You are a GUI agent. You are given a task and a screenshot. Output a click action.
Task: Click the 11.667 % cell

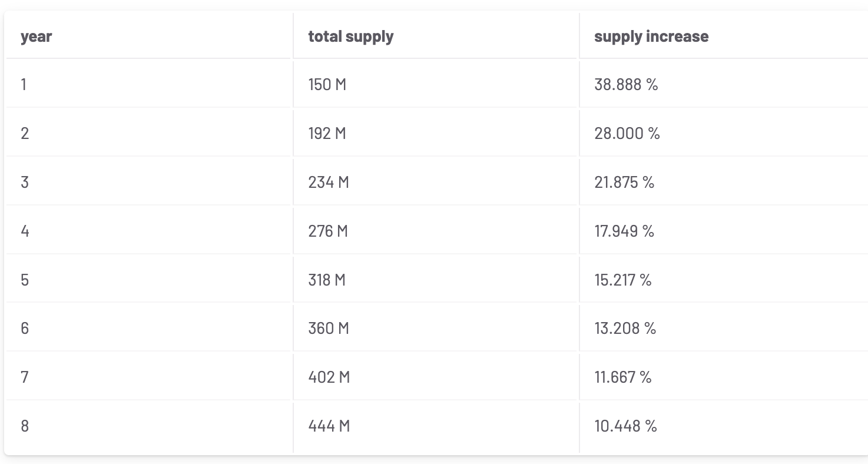pyautogui.click(x=622, y=377)
